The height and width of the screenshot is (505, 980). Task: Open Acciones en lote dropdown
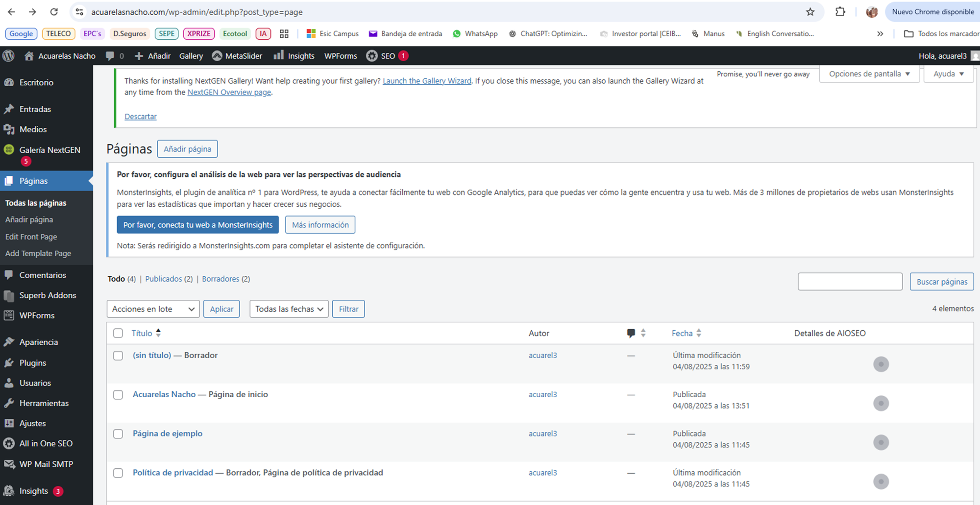pos(153,309)
